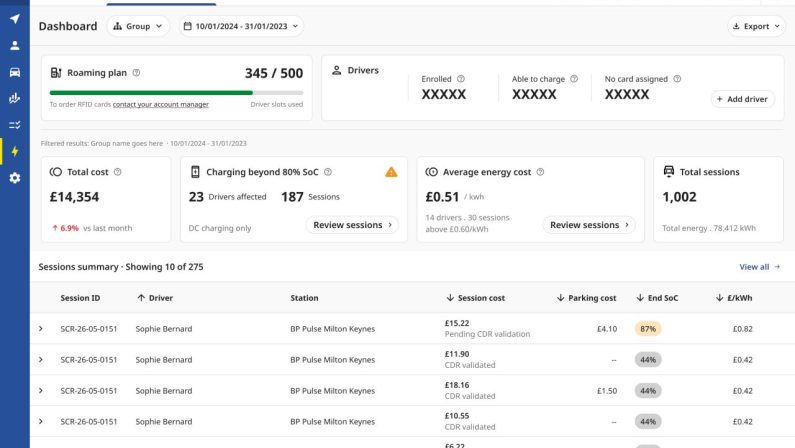
Task: Open the drivers person sidebar icon
Action: point(15,46)
